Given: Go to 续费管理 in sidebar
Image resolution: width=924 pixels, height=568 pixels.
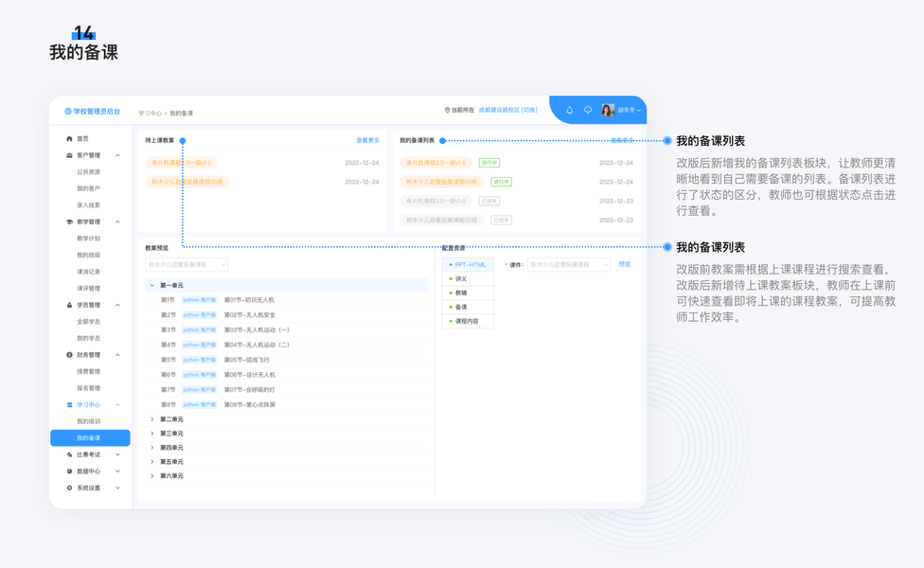Looking at the screenshot, I should click(88, 372).
